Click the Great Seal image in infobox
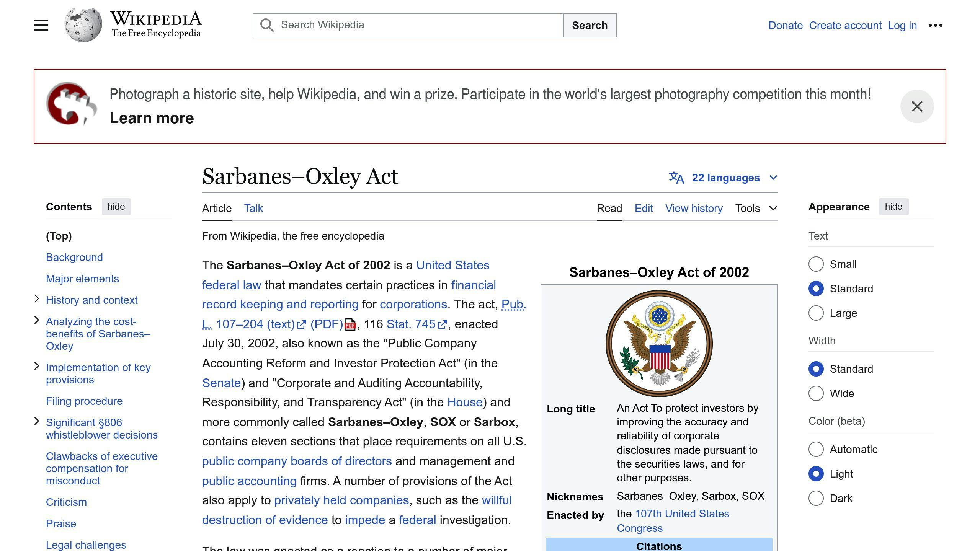 (659, 343)
